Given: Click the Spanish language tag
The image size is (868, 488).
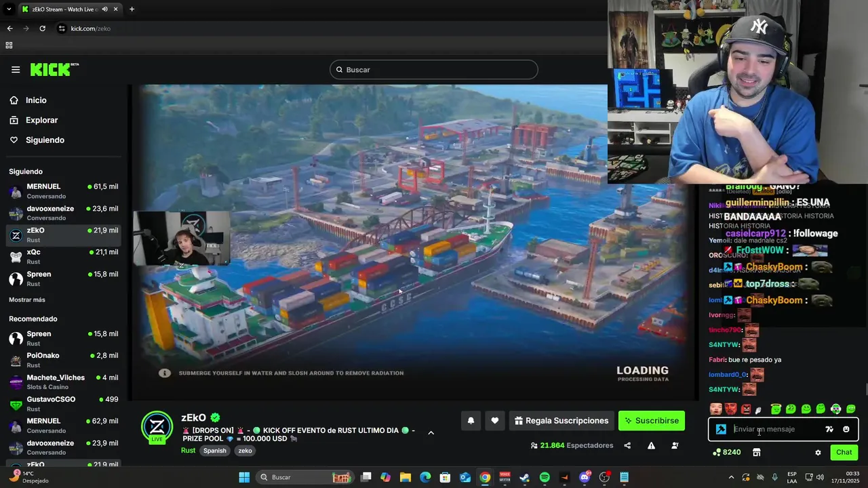Looking at the screenshot, I should pos(215,451).
